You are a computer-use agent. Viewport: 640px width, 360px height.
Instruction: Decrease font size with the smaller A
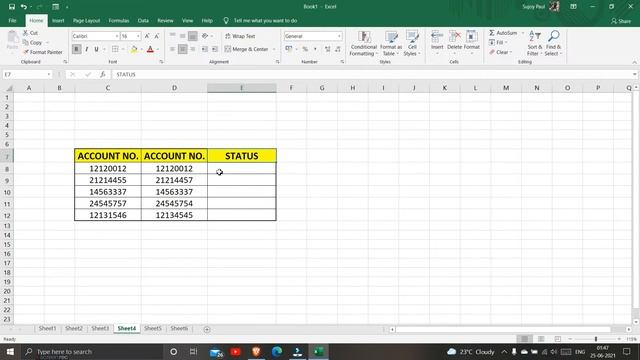click(x=156, y=36)
